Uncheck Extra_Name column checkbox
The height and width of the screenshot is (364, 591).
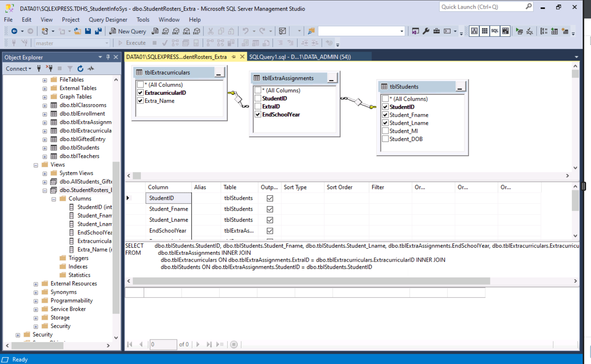(x=140, y=101)
